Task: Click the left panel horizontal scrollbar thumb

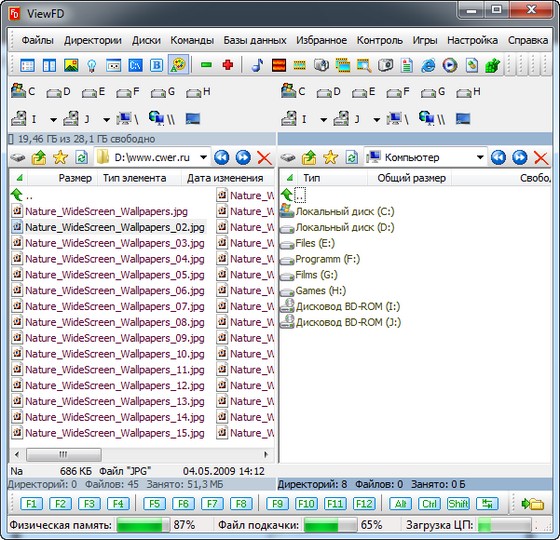Action: click(64, 455)
